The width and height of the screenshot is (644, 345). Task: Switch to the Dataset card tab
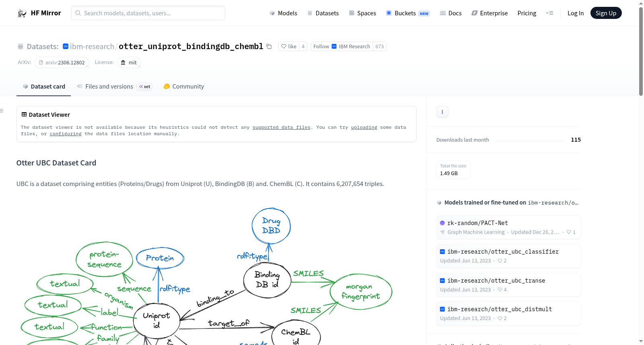coord(43,87)
